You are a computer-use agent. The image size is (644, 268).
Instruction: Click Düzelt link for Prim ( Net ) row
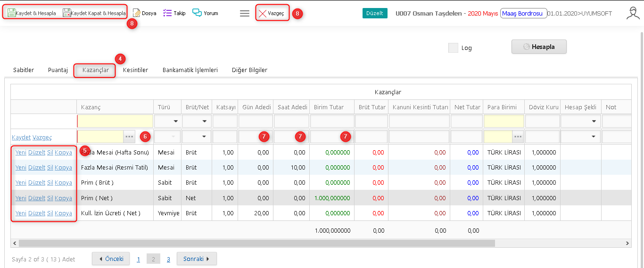37,198
